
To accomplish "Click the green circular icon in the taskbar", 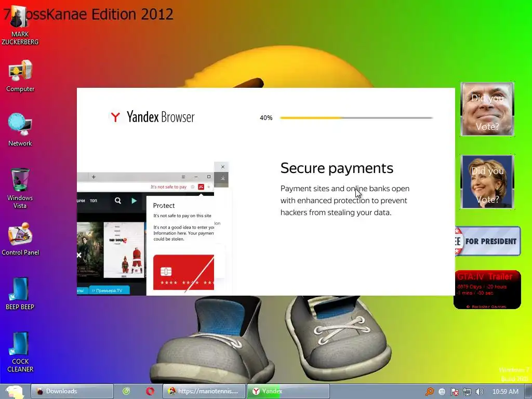I will pos(126,391).
